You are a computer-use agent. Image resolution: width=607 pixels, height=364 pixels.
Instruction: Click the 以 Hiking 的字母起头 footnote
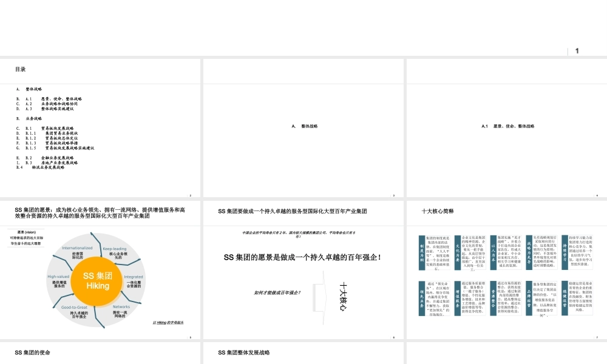coord(168,323)
